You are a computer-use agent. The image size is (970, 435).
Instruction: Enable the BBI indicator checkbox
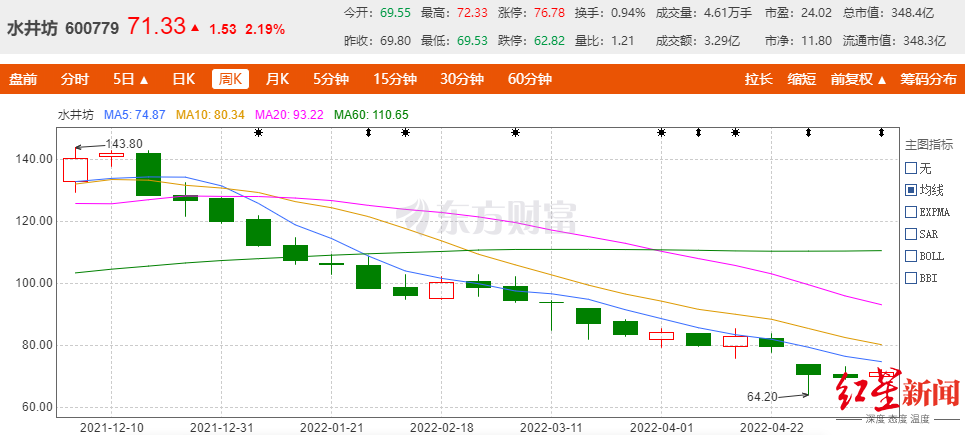[x=911, y=278]
